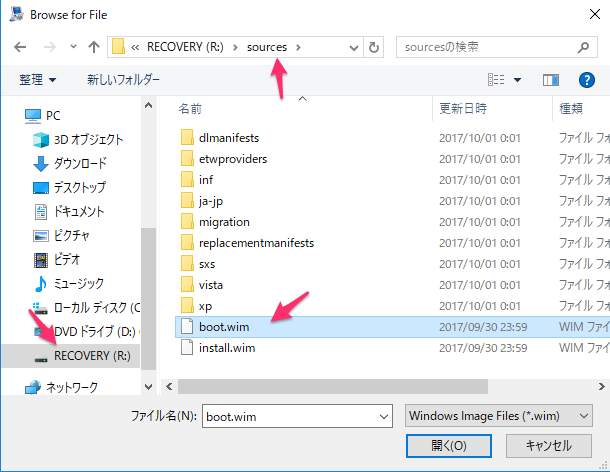The image size is (610, 472).
Task: Open the file name dropdown arrow
Action: 384,417
